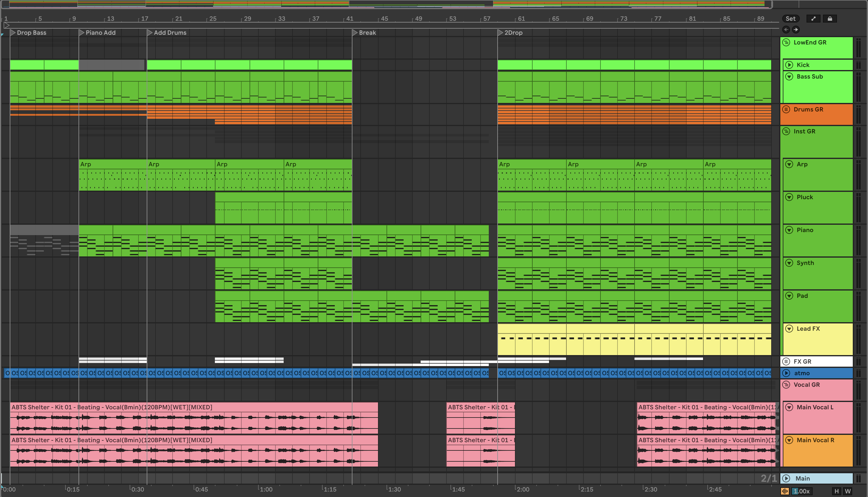Click the Break locator marker
The height and width of the screenshot is (497, 868).
point(355,33)
